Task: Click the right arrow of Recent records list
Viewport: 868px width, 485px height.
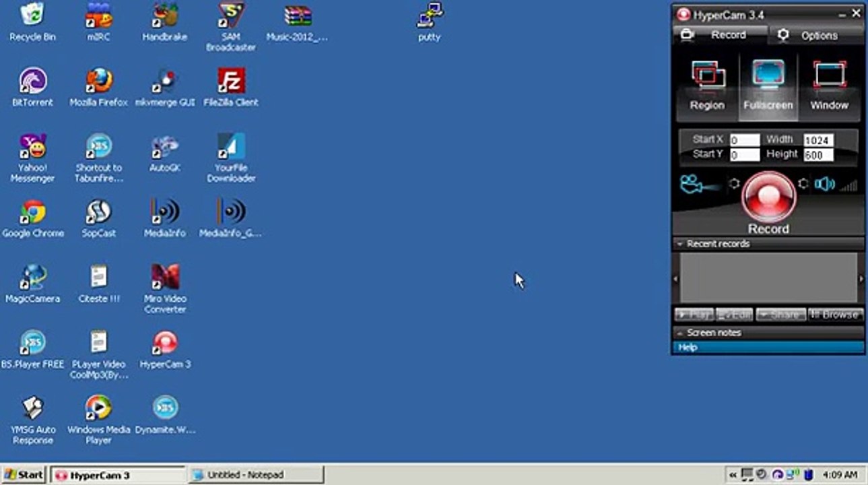Action: pyautogui.click(x=861, y=278)
